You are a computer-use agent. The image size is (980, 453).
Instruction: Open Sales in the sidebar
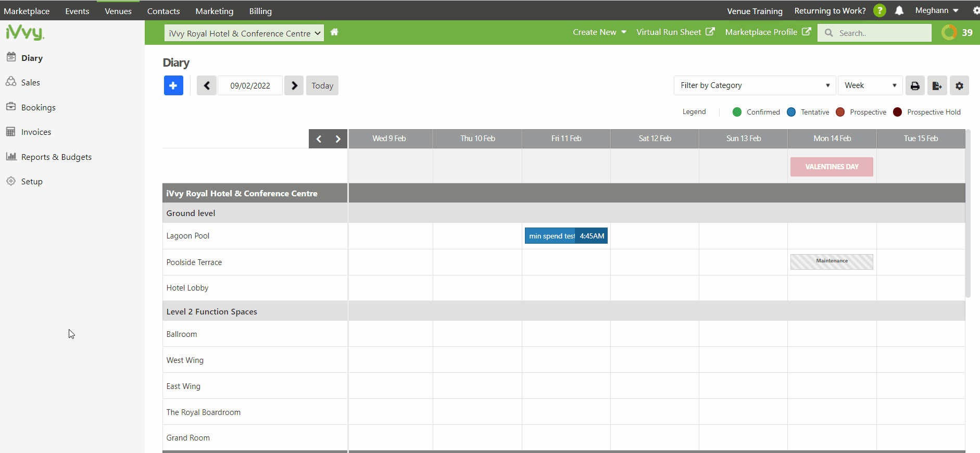[30, 82]
